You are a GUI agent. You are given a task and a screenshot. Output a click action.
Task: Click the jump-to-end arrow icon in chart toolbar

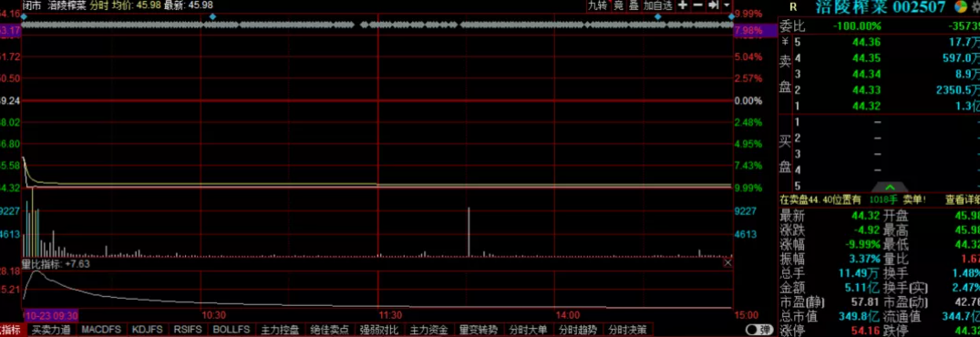tap(712, 5)
